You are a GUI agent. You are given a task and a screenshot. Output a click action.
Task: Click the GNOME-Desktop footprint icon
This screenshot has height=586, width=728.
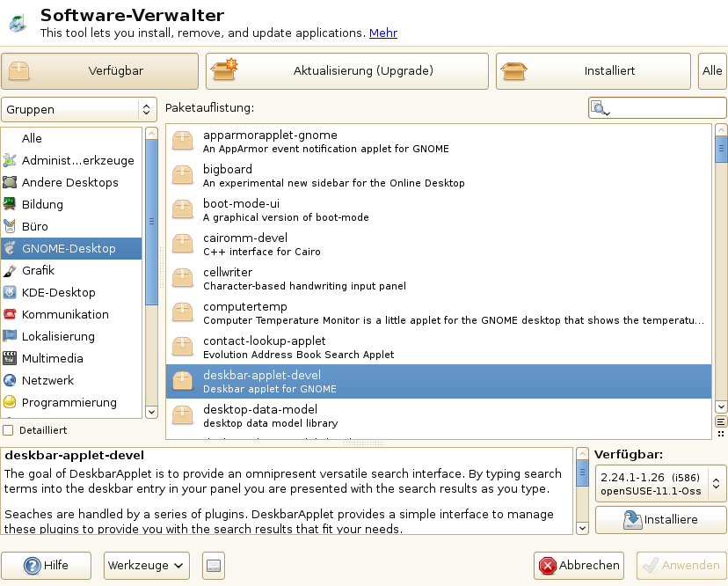click(10, 248)
